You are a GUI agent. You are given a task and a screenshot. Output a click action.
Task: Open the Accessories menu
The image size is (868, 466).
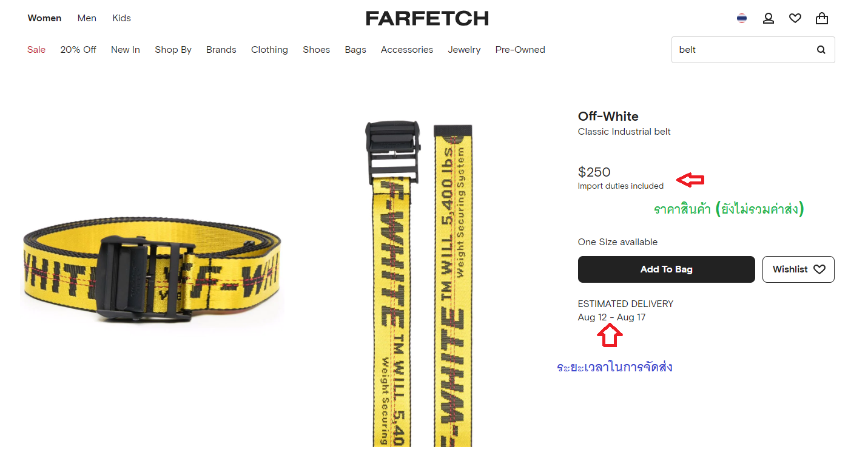coord(407,50)
